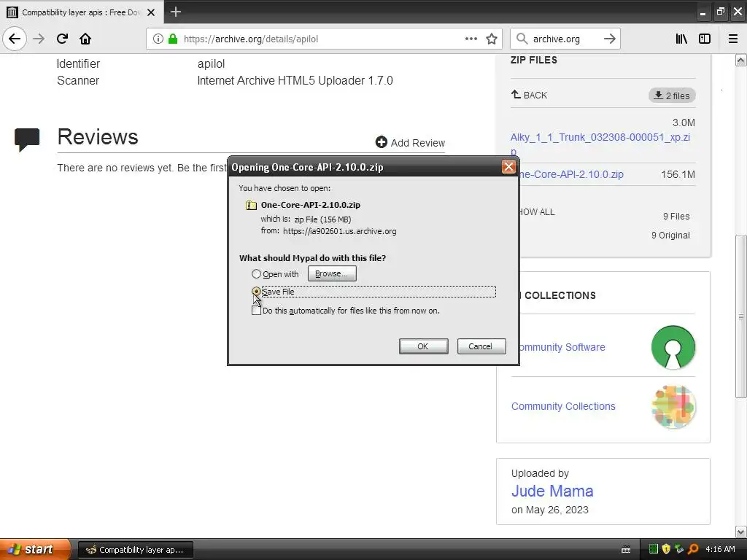
Task: Close the Opening One-Core-API dialog with X
Action: (508, 167)
